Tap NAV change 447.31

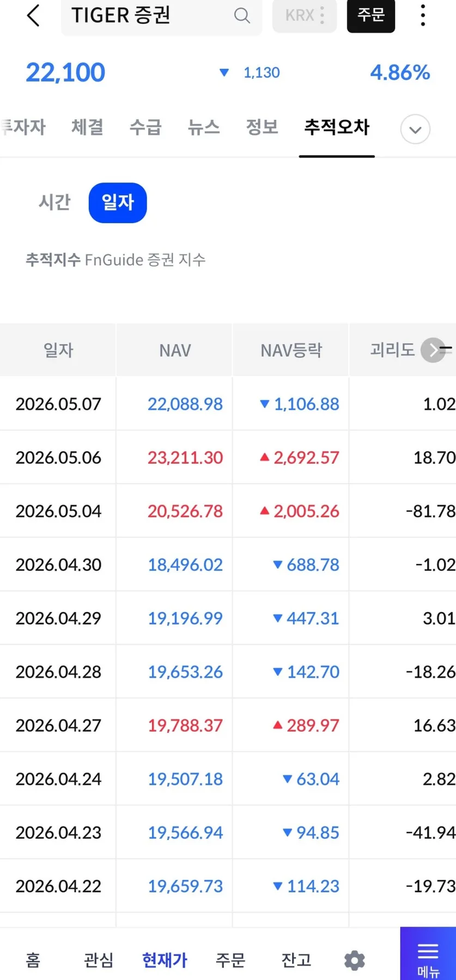tap(313, 618)
